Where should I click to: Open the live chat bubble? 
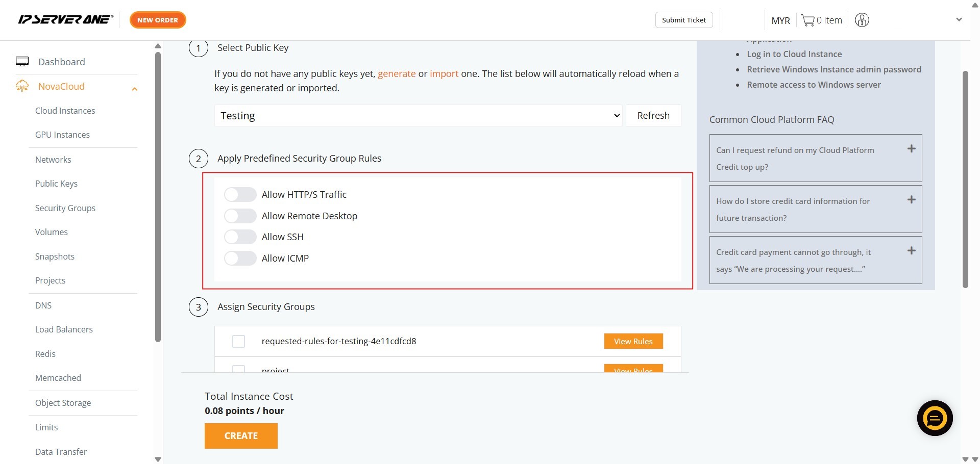[x=935, y=418]
